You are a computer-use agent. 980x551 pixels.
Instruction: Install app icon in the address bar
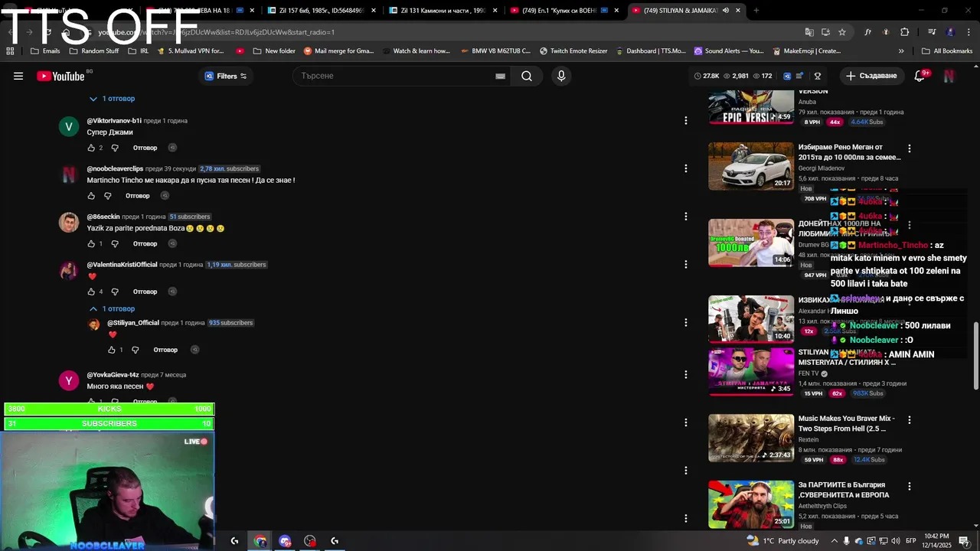coord(825,32)
